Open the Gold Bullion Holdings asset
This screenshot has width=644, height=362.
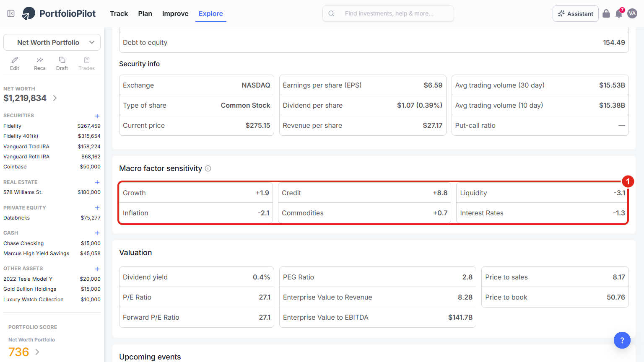pos(52,289)
